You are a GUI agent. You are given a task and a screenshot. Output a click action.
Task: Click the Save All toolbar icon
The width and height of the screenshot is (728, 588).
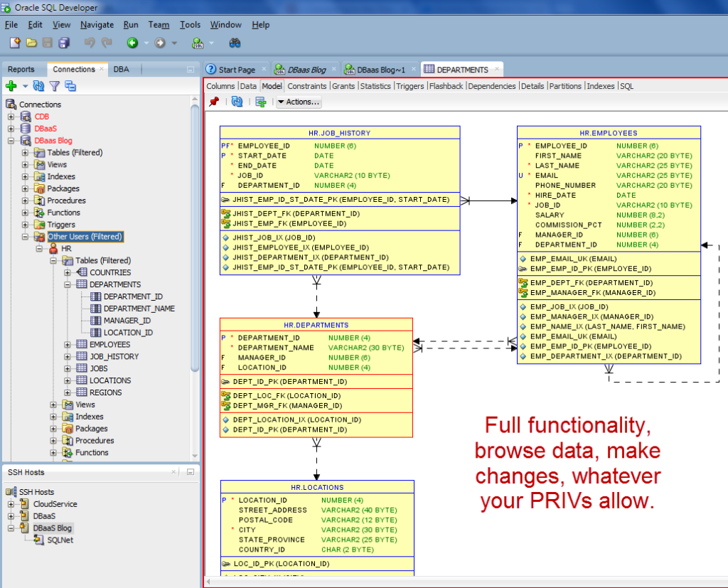tap(63, 43)
